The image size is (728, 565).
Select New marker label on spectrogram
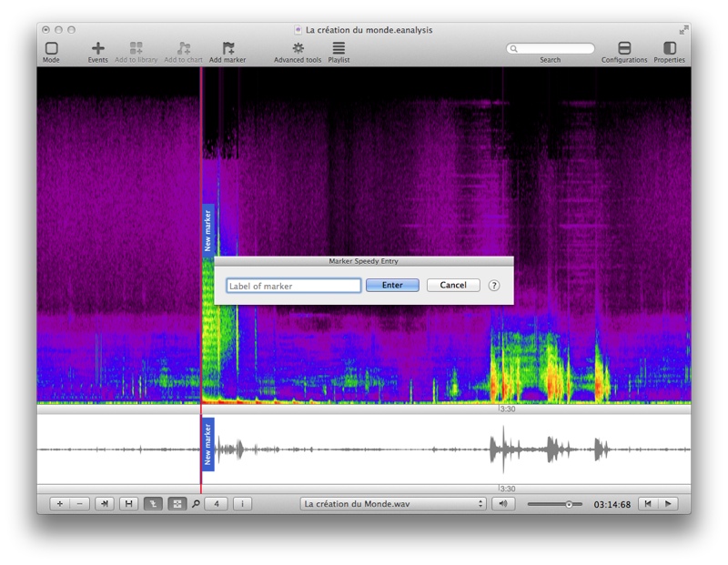click(208, 230)
